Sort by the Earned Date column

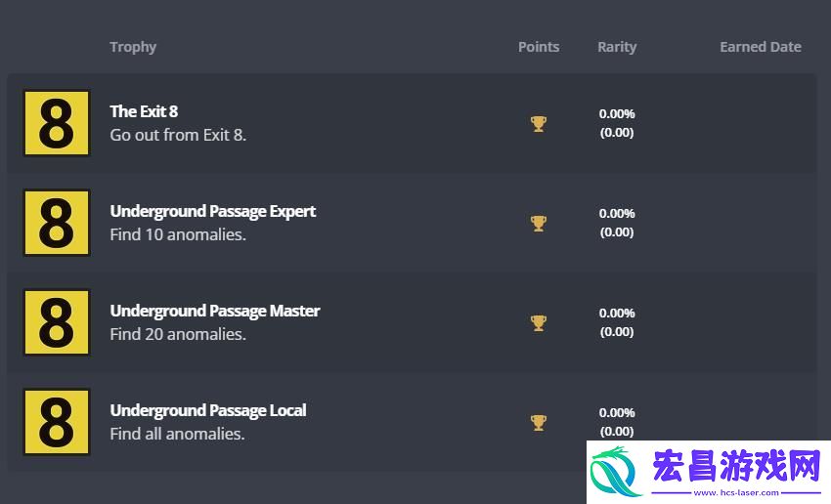coord(761,47)
